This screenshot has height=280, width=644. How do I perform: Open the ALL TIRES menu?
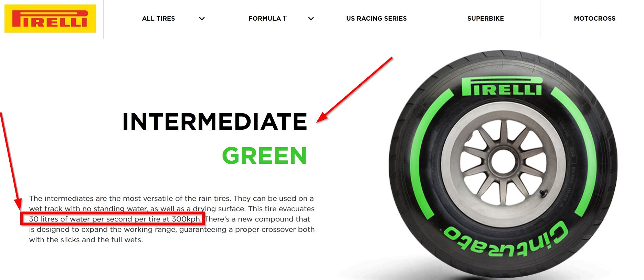pyautogui.click(x=158, y=19)
